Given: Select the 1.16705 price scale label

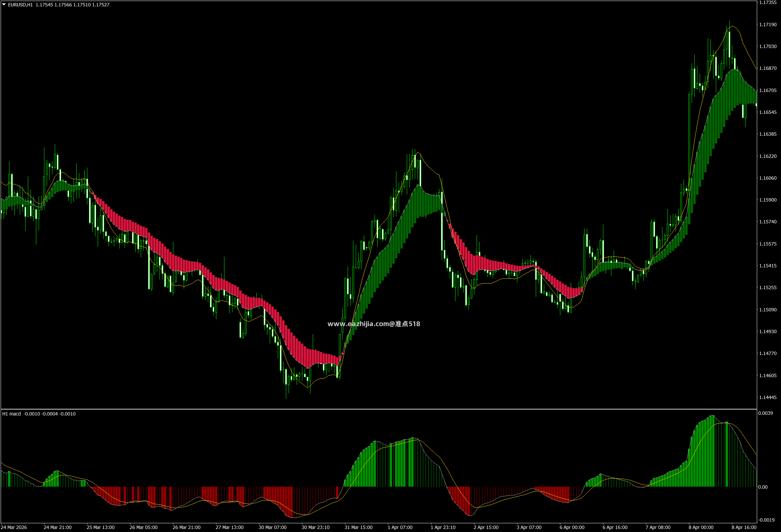Looking at the screenshot, I should point(768,90).
